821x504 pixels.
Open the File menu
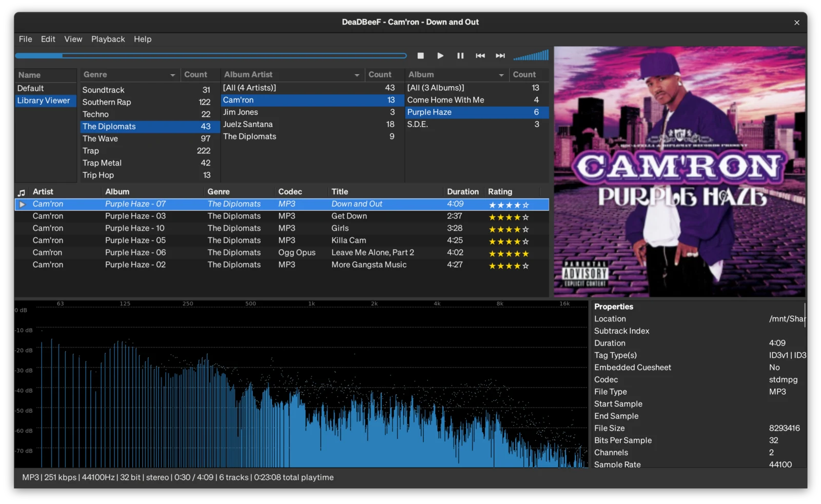click(x=25, y=39)
